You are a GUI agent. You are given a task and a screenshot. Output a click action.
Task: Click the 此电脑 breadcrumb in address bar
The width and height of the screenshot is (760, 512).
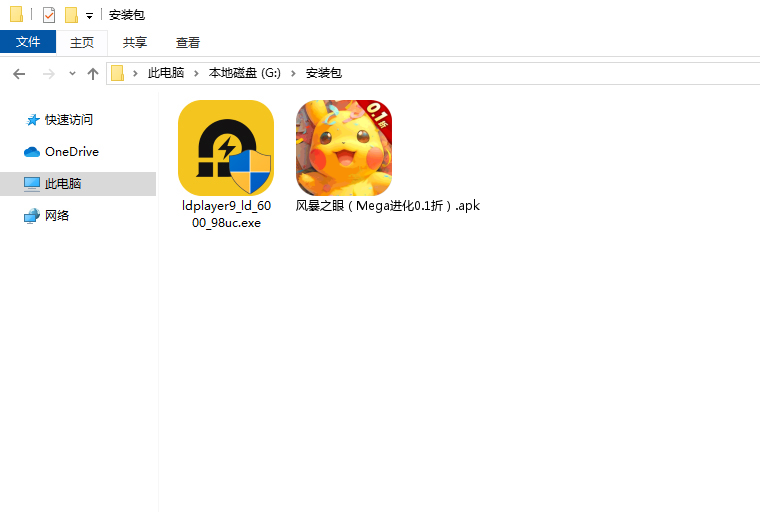[166, 73]
